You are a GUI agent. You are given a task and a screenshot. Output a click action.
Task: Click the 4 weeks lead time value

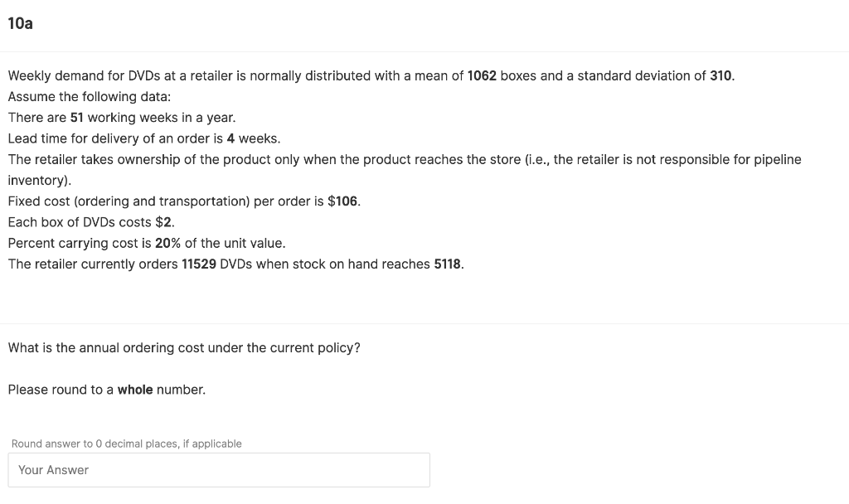(232, 138)
